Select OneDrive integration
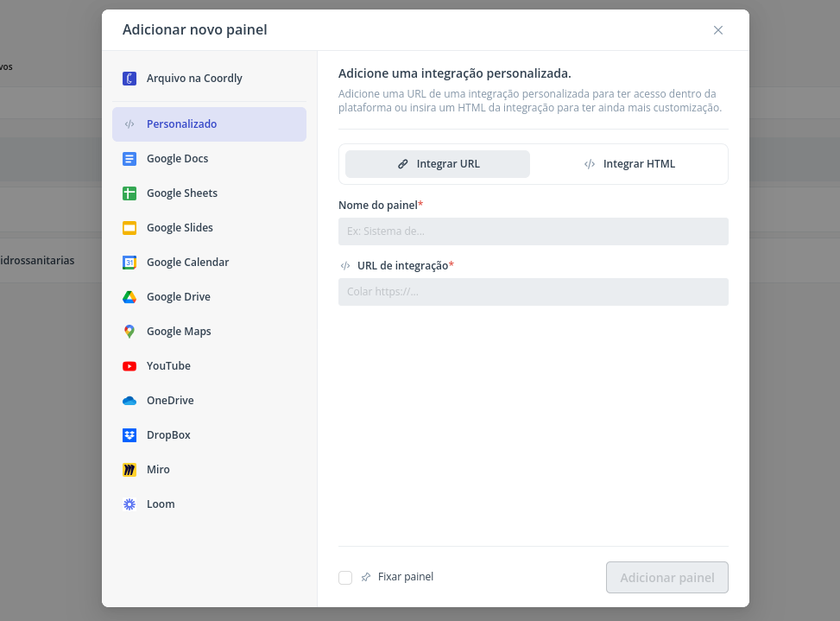This screenshot has height=621, width=840. pos(210,401)
